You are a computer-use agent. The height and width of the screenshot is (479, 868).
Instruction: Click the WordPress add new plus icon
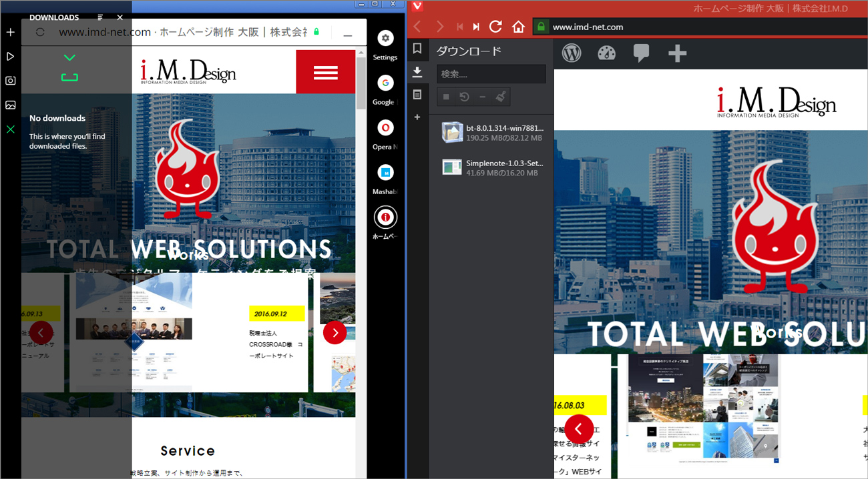[677, 53]
